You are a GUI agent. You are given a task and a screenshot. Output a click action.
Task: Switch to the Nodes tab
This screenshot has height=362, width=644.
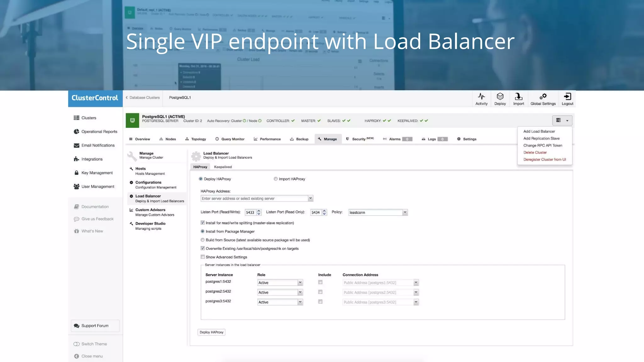(x=168, y=139)
